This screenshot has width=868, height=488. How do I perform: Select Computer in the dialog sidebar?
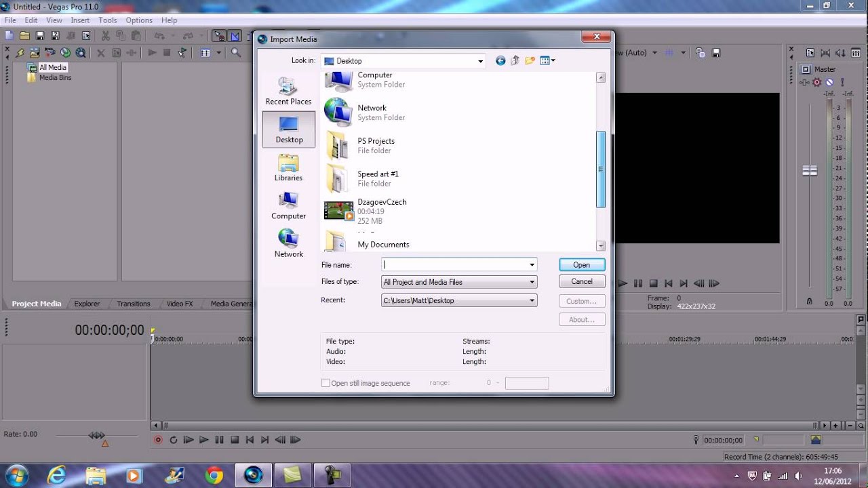point(288,205)
